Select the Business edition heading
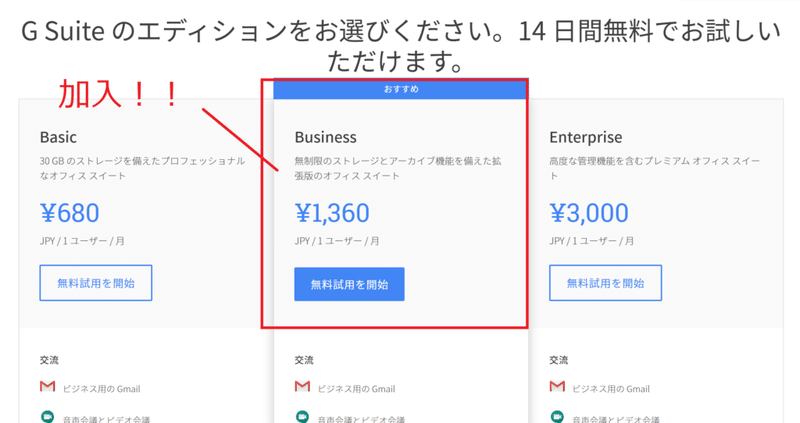Image resolution: width=800 pixels, height=423 pixels. (x=325, y=137)
